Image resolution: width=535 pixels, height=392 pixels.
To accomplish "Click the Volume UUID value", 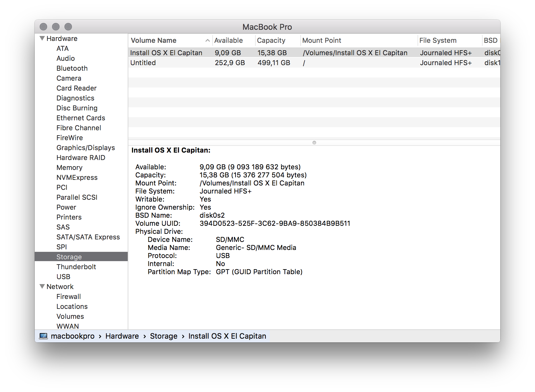I will (x=275, y=223).
